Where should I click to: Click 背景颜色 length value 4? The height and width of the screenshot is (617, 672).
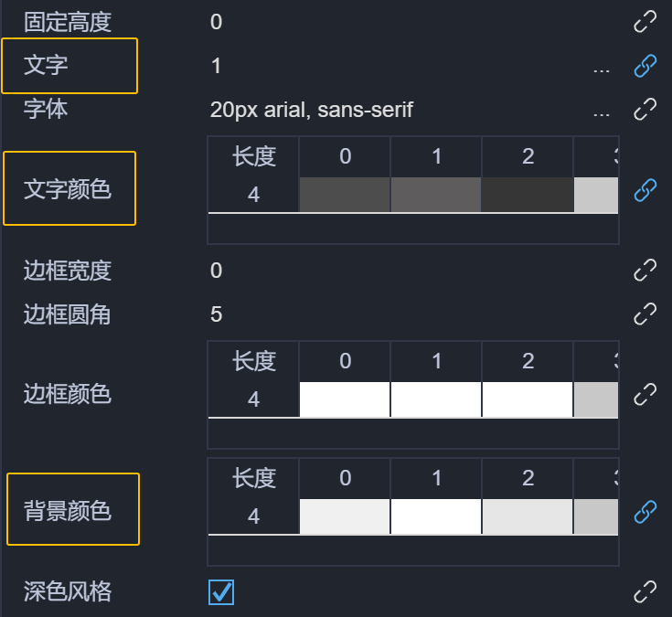coord(253,516)
